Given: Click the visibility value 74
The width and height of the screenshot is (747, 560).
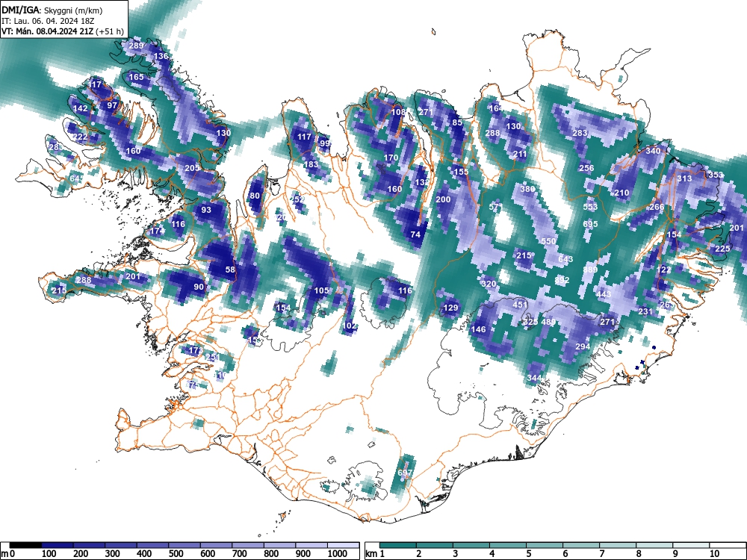Looking at the screenshot, I should (x=415, y=234).
